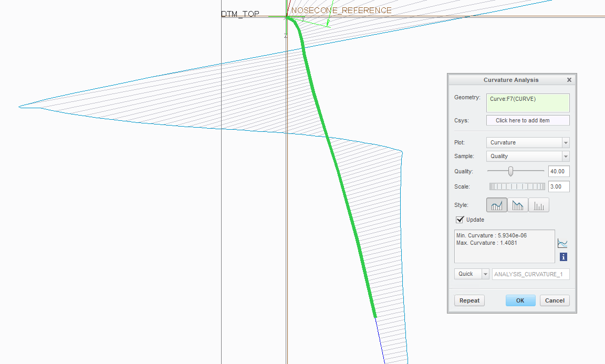Screen dimensions: 605x364
Task: Edit the Scale value field showing 3.00
Action: [x=558, y=186]
